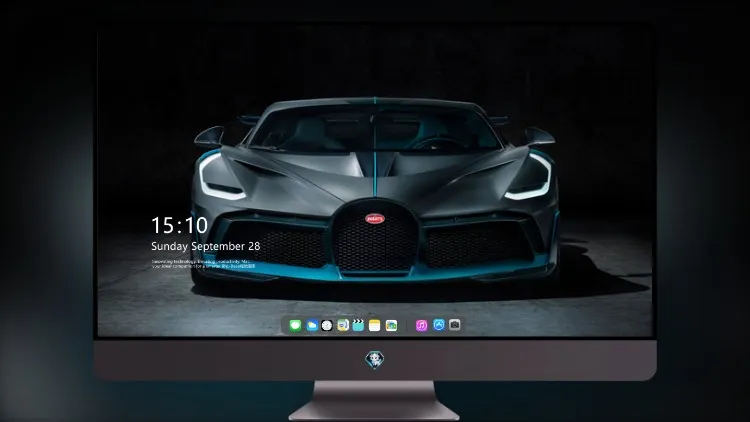Open the blue App Store icon
The height and width of the screenshot is (422, 750).
pyautogui.click(x=439, y=325)
